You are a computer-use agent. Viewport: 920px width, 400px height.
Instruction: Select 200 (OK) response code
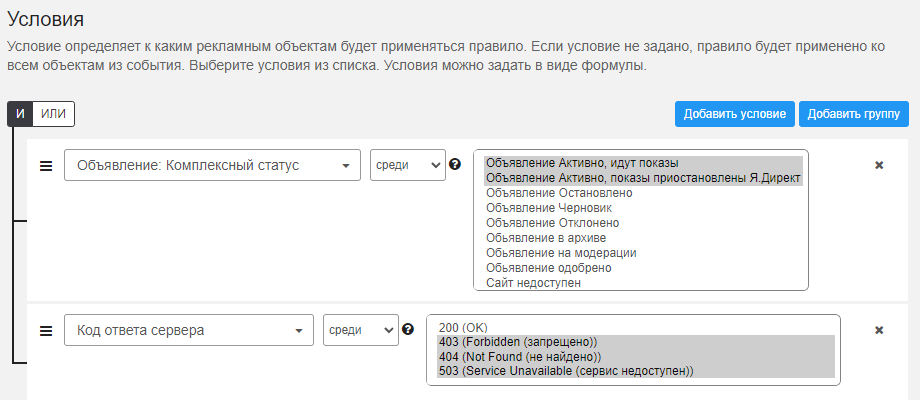tap(635, 328)
